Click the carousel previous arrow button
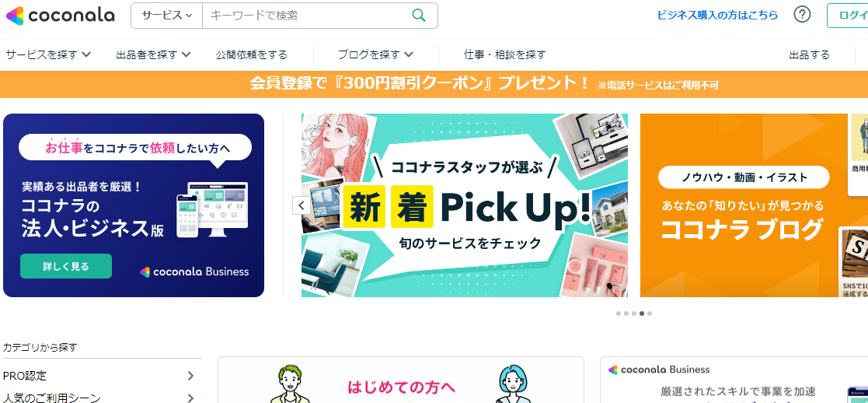Image resolution: width=868 pixels, height=403 pixels. click(x=302, y=205)
